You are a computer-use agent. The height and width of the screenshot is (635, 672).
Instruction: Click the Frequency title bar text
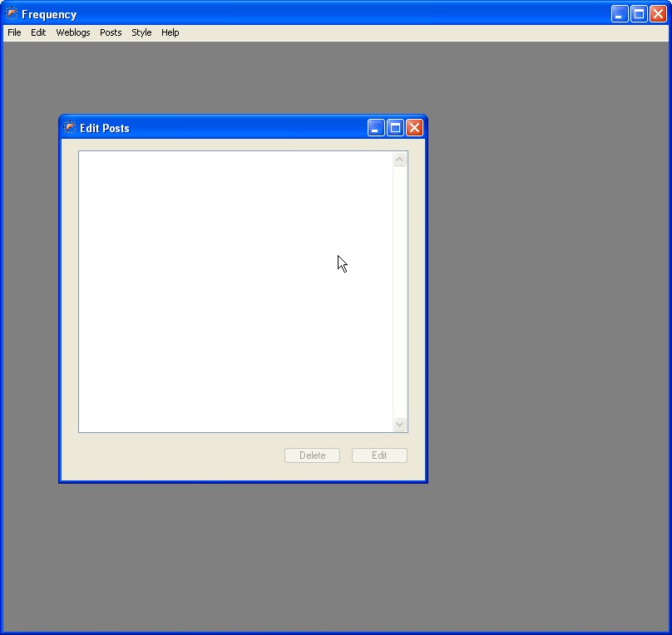pos(49,15)
